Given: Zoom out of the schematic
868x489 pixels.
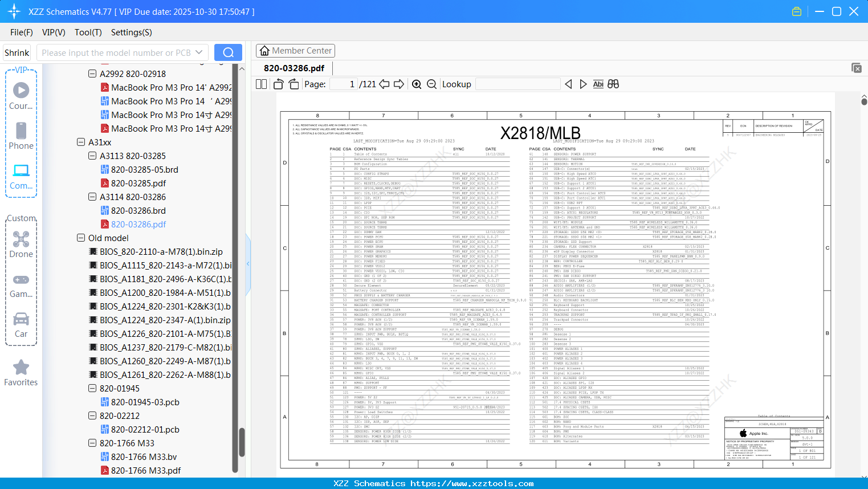Looking at the screenshot, I should click(431, 84).
